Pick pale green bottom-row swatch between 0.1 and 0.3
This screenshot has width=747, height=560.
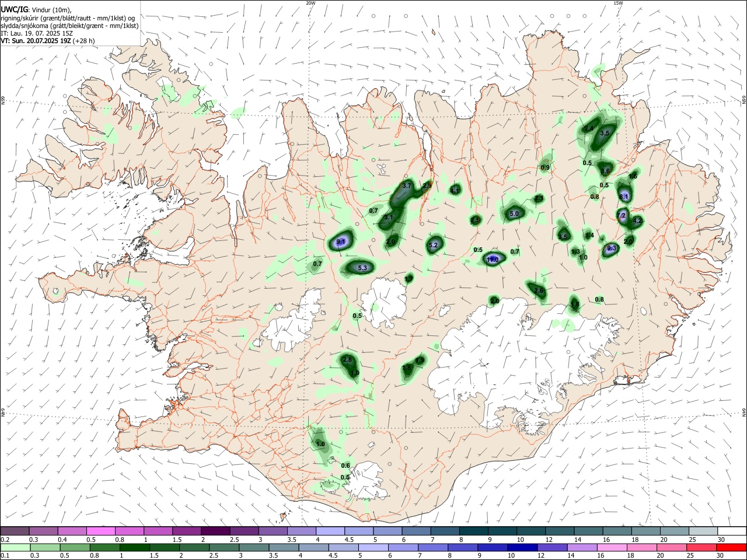click(15, 547)
